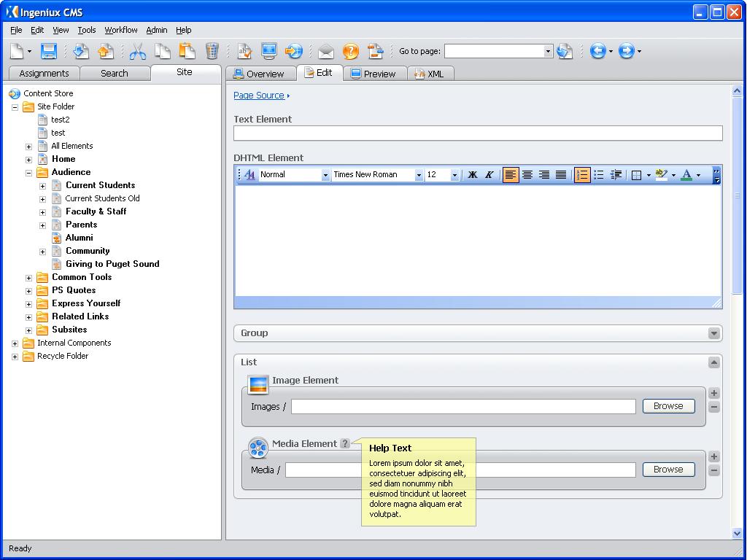The height and width of the screenshot is (560, 747).
Task: Click the orange question mark help icon
Action: pyautogui.click(x=351, y=51)
